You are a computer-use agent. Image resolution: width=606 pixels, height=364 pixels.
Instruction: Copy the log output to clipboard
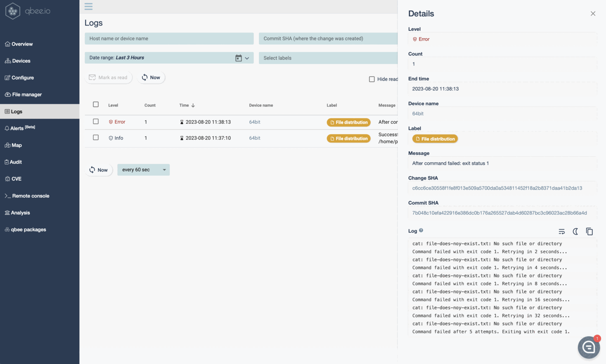590,231
